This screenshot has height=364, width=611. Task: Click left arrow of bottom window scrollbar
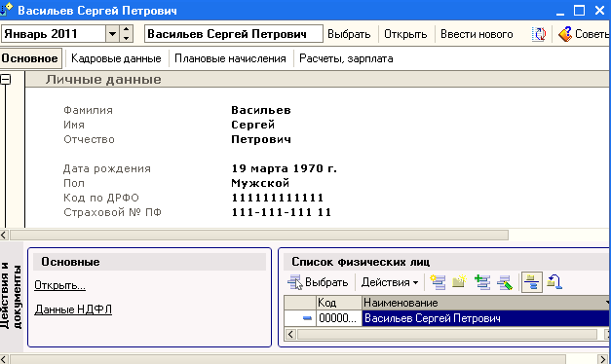point(4,359)
